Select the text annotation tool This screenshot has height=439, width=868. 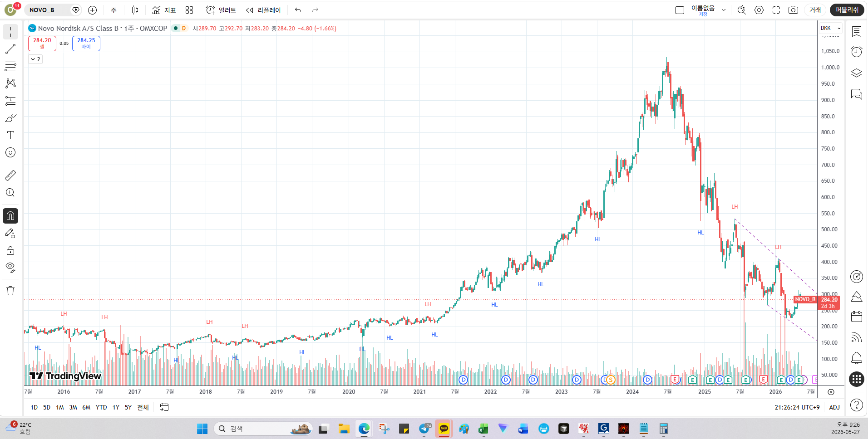[x=10, y=135]
